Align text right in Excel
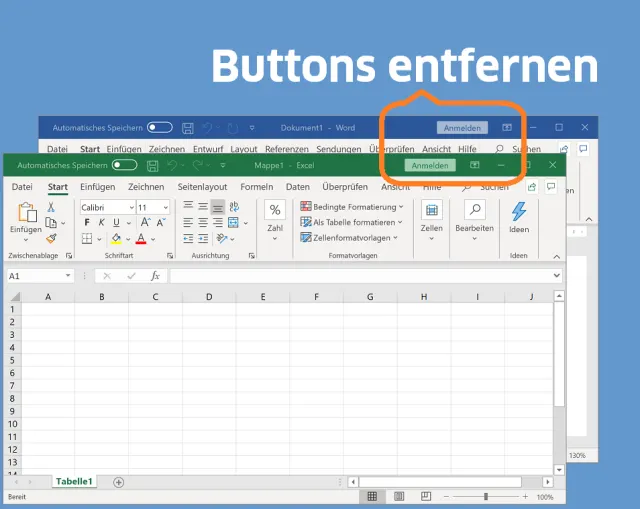 [x=218, y=222]
